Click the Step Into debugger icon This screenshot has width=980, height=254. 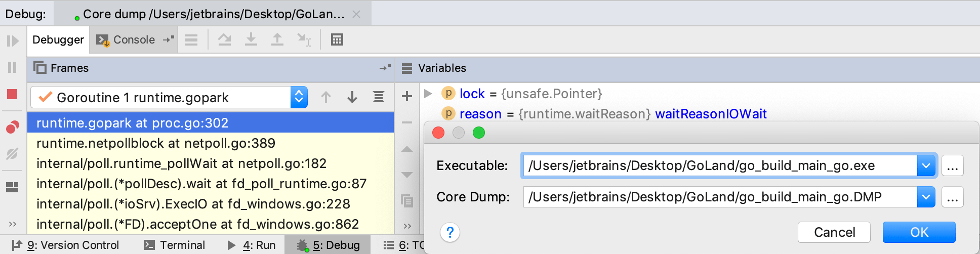tap(251, 39)
